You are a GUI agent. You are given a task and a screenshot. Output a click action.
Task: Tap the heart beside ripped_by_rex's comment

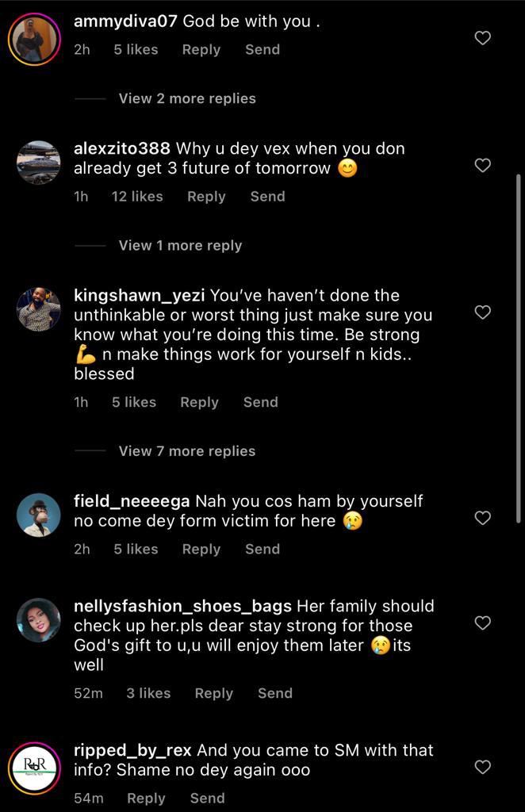(x=482, y=767)
